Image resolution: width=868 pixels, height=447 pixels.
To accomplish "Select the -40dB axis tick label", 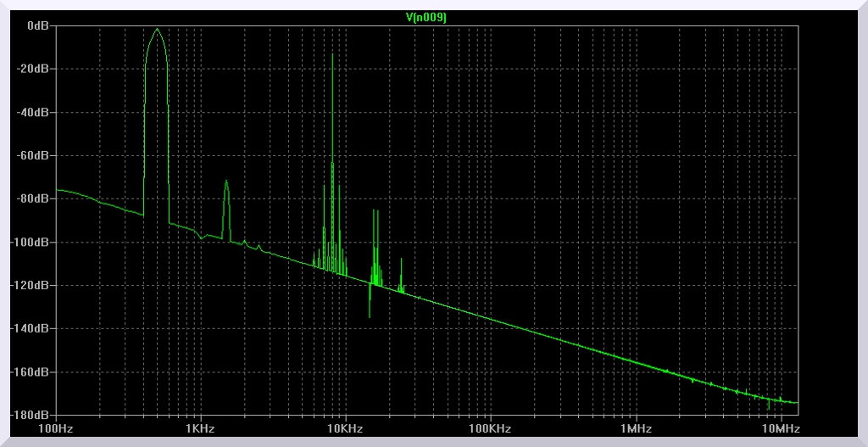I will coord(35,112).
